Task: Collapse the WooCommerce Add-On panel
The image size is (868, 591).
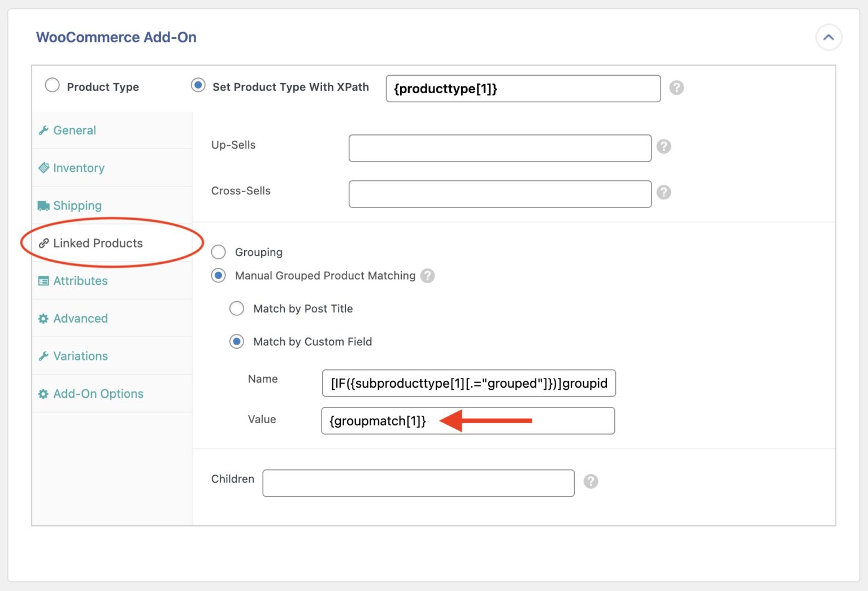Action: (828, 37)
